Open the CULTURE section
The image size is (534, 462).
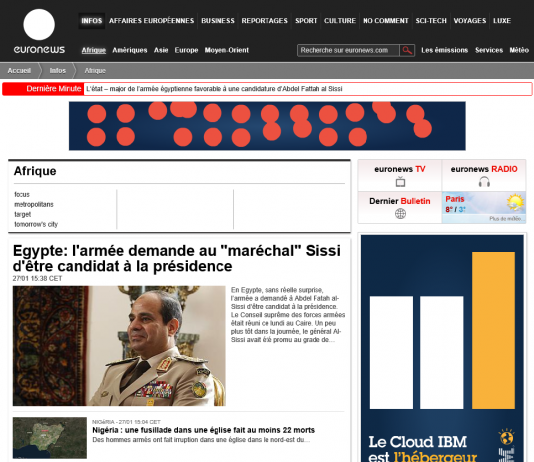[340, 21]
